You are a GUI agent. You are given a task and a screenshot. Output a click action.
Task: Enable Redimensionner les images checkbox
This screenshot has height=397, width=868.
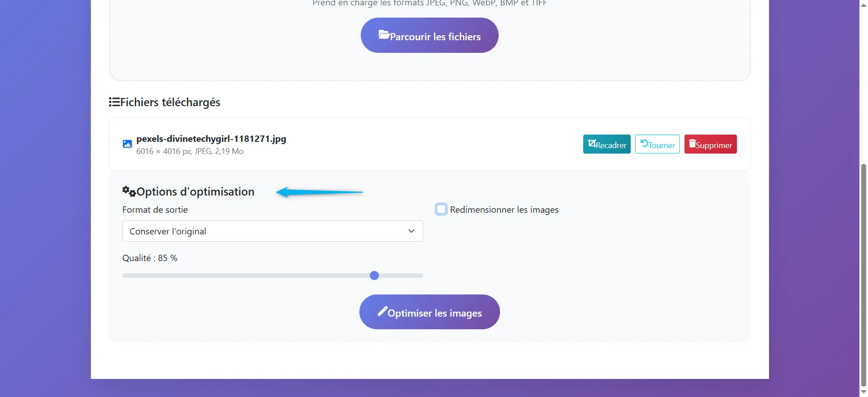click(441, 209)
